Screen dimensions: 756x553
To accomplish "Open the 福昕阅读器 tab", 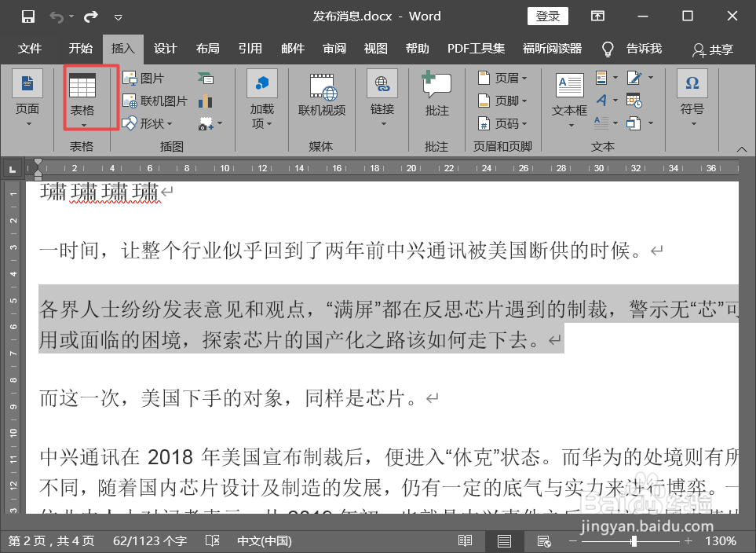I will pyautogui.click(x=552, y=49).
